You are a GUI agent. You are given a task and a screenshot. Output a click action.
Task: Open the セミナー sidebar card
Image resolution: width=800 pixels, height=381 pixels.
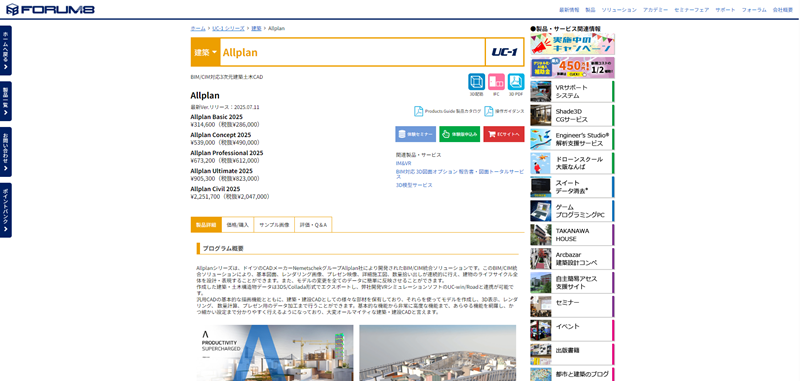coord(572,306)
